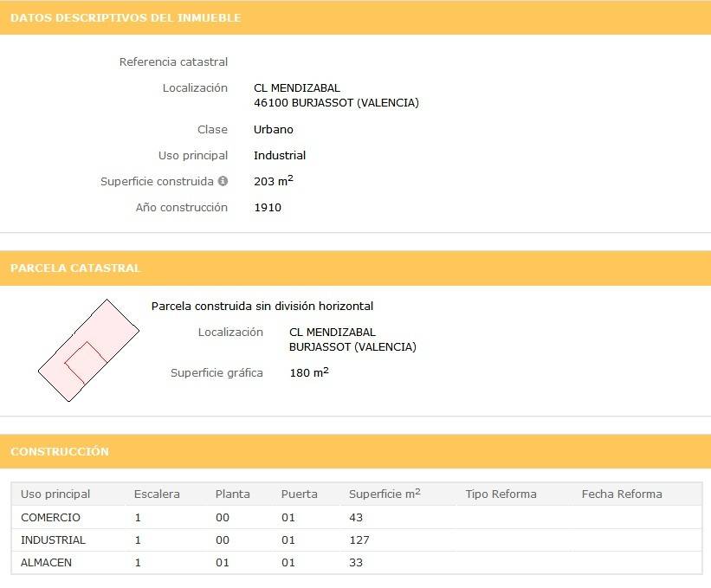Select the 'COMERCIO' table row cell

coord(50,518)
